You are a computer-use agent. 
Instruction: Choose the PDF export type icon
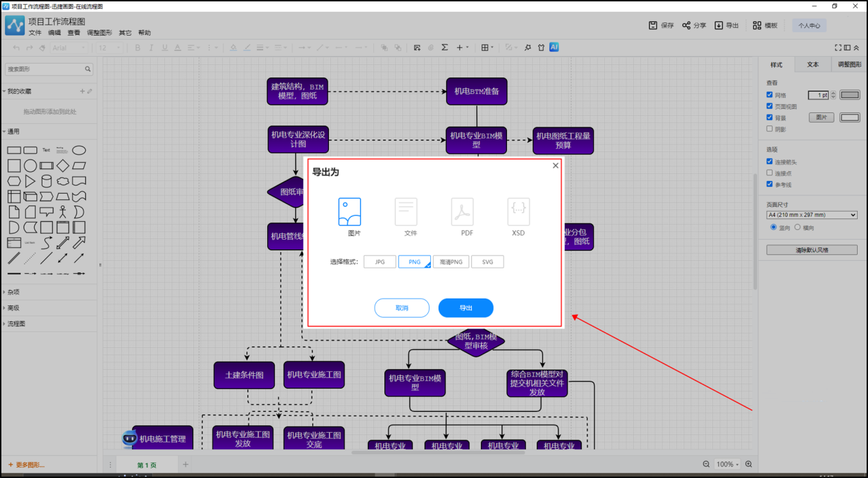point(462,212)
